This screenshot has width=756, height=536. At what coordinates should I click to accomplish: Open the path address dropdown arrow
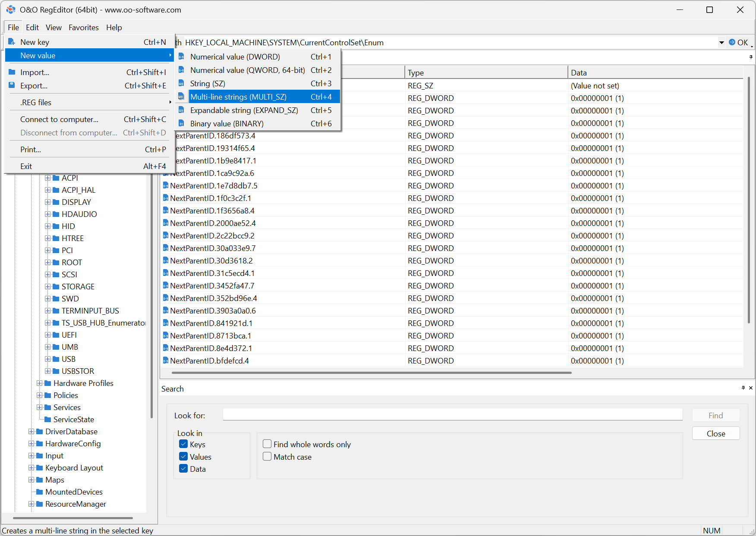coord(721,42)
